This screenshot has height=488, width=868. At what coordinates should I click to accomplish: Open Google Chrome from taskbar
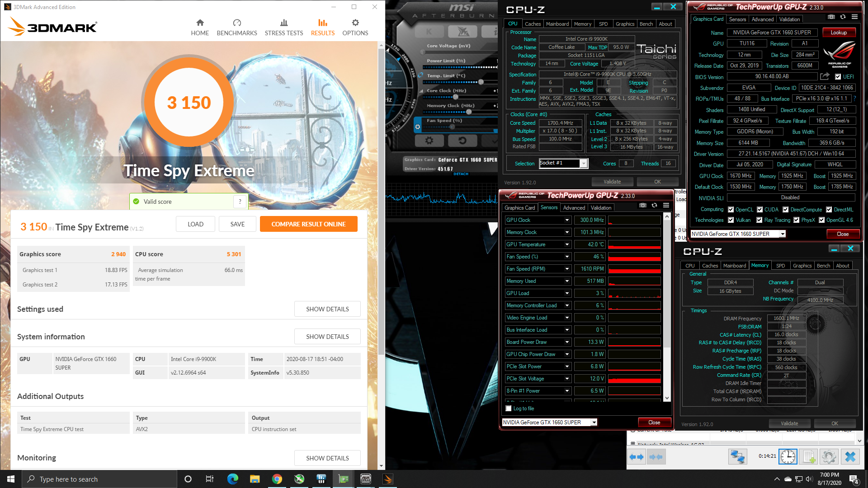point(277,479)
